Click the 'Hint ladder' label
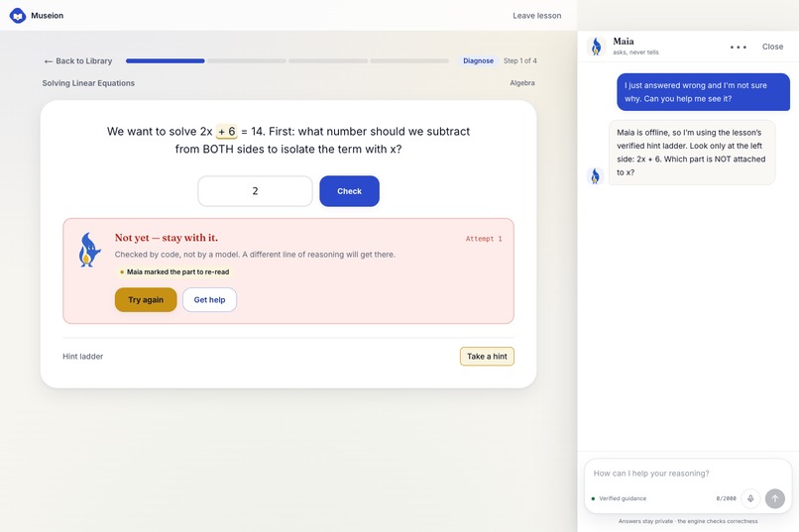This screenshot has height=532, width=799. pos(83,357)
